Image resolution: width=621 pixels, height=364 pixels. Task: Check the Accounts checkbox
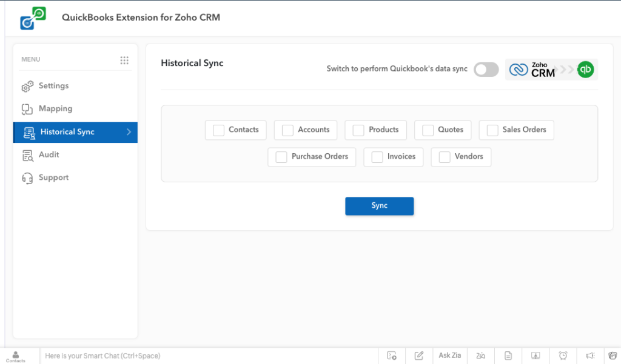pos(287,130)
